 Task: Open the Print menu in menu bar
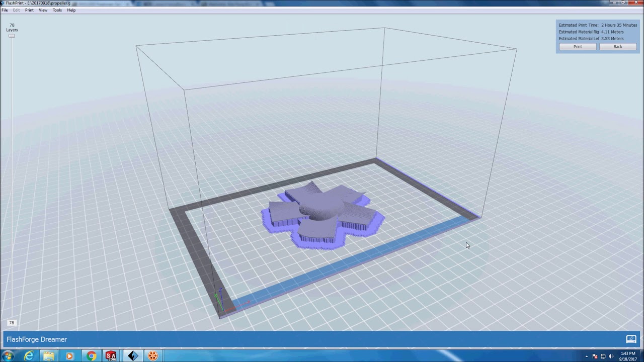click(x=29, y=10)
